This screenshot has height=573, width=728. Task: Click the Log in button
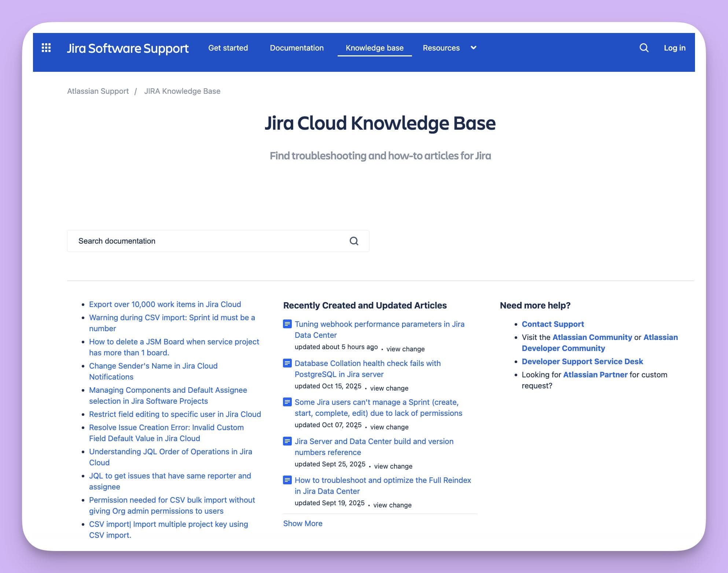[674, 48]
